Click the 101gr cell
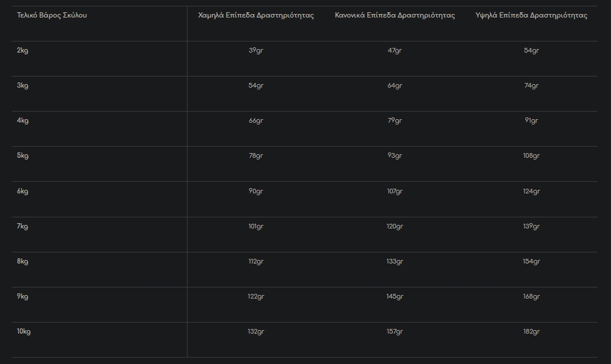 [256, 227]
